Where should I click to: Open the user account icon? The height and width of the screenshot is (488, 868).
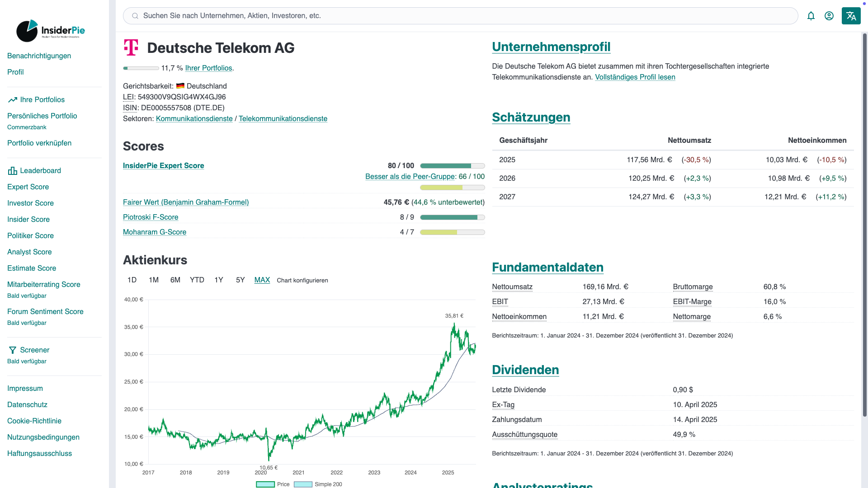[x=829, y=16]
